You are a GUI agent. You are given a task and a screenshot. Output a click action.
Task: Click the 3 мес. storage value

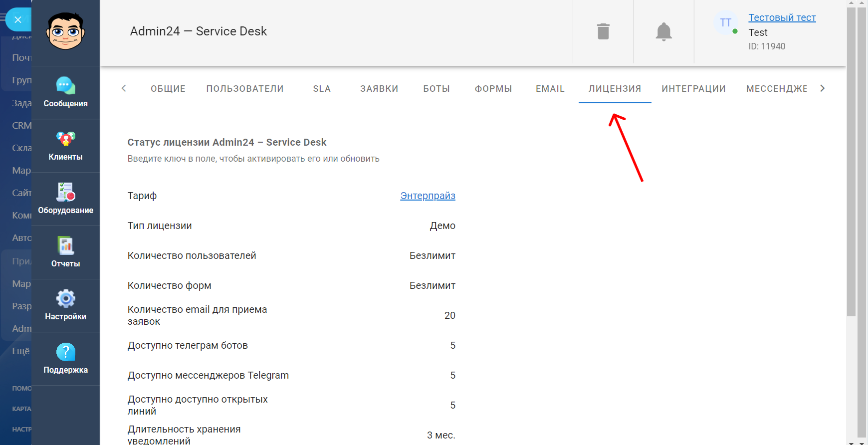441,435
